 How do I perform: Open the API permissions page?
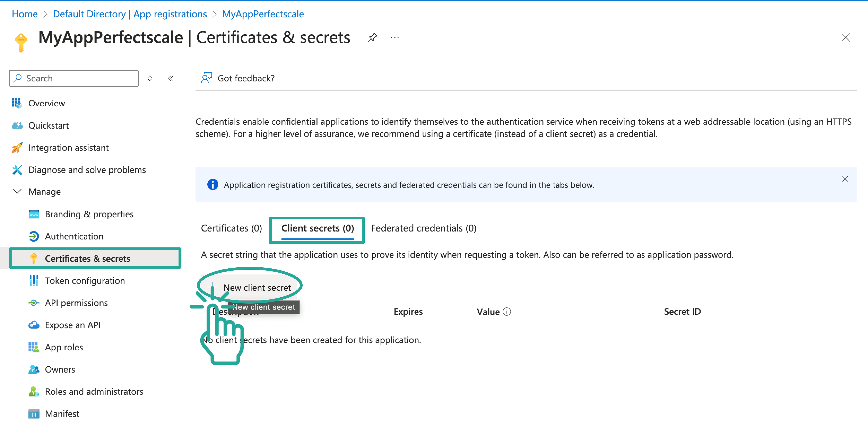[76, 303]
